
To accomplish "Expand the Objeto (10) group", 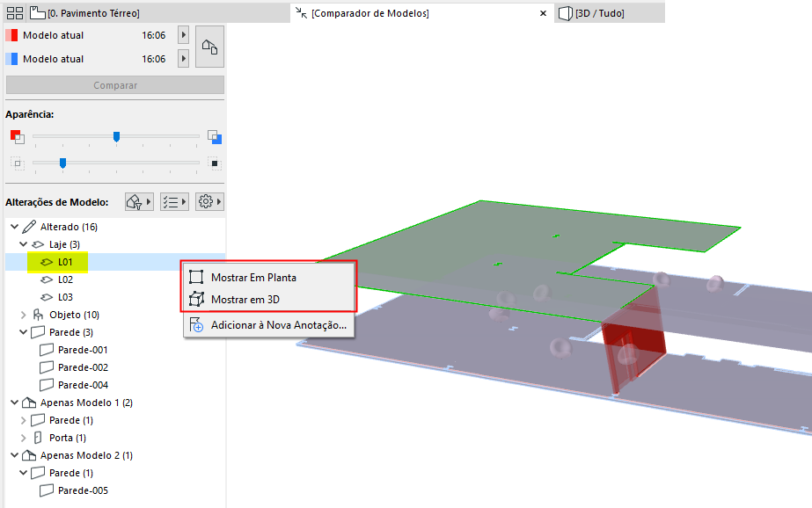I will click(x=23, y=315).
